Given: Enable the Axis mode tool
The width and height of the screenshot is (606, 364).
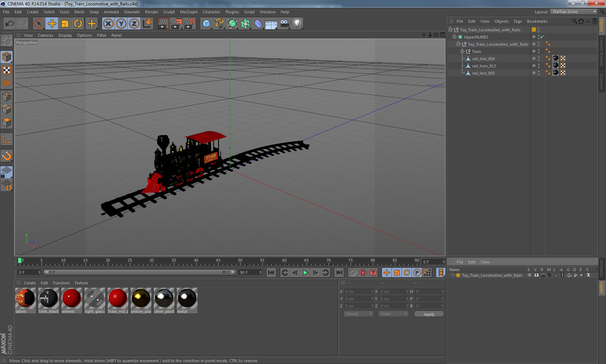Looking at the screenshot, I should click(6, 139).
